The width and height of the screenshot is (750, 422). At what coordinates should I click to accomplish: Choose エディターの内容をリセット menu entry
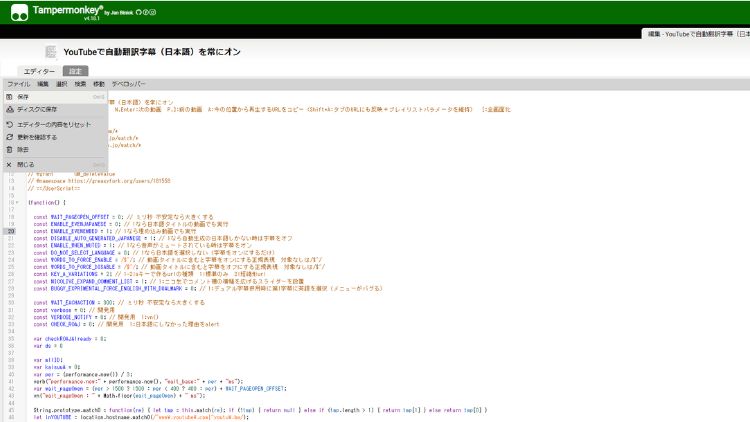coord(55,124)
